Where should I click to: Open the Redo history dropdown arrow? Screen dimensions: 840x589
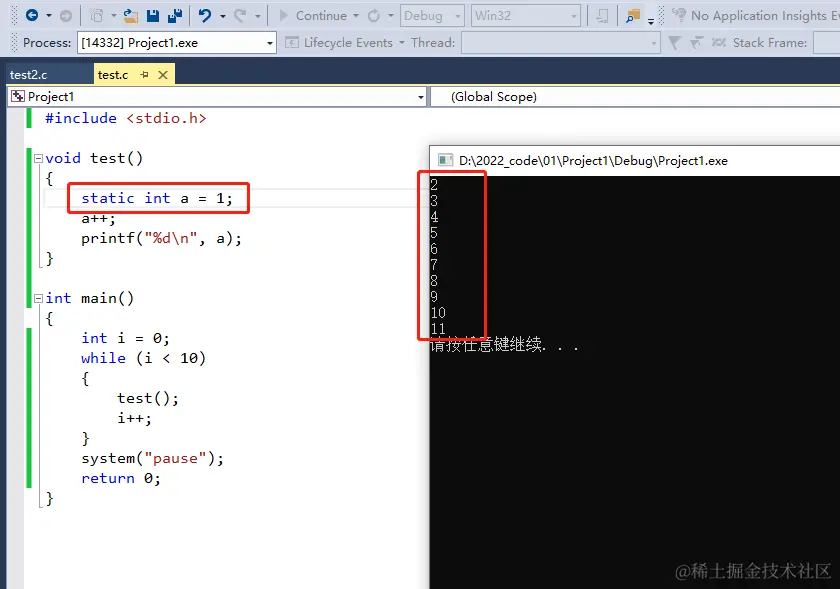pyautogui.click(x=258, y=16)
